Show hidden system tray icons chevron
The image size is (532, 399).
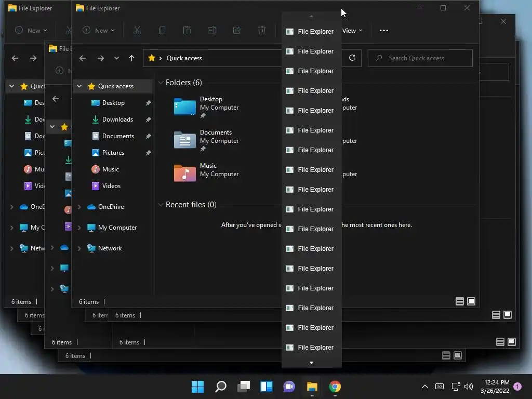click(x=425, y=387)
